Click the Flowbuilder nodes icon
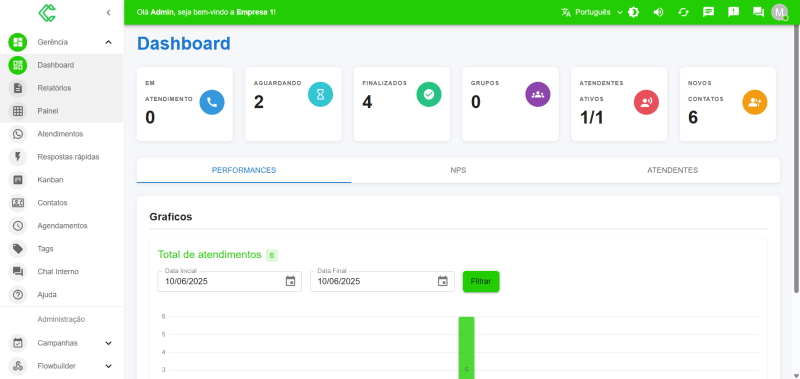This screenshot has width=800, height=379. point(18,366)
